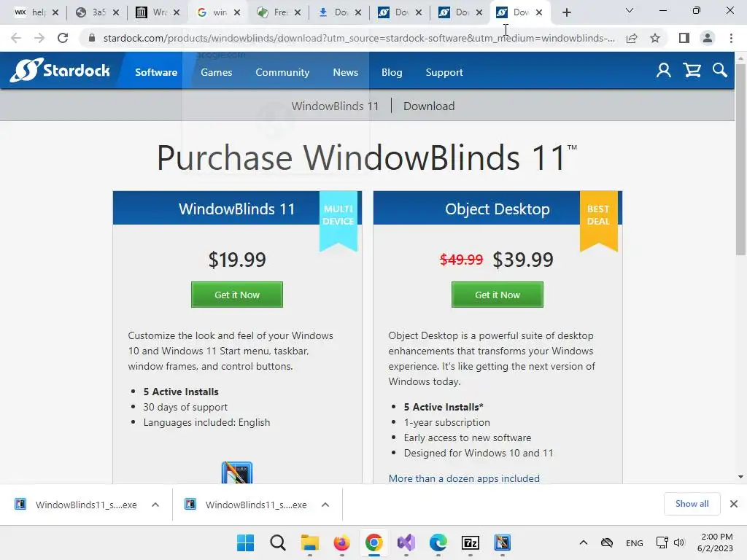Show hidden system tray icons
The height and width of the screenshot is (560, 747).
[x=583, y=542]
